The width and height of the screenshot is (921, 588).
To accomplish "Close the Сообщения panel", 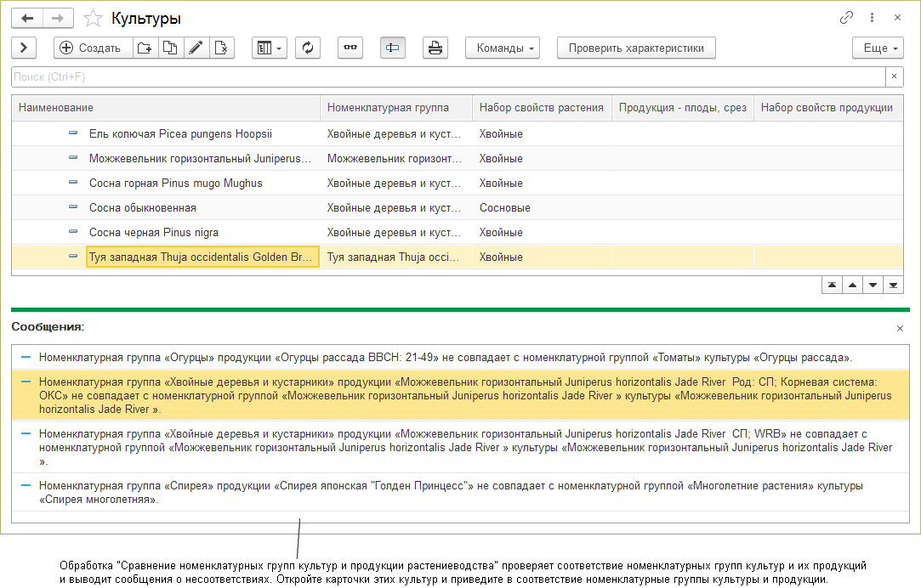I will click(x=901, y=328).
